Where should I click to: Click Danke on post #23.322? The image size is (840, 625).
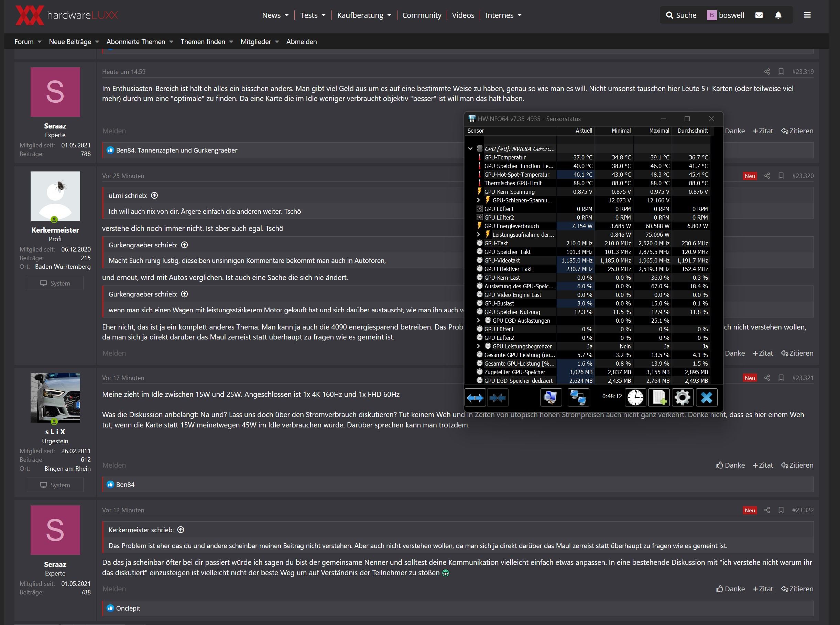click(730, 589)
